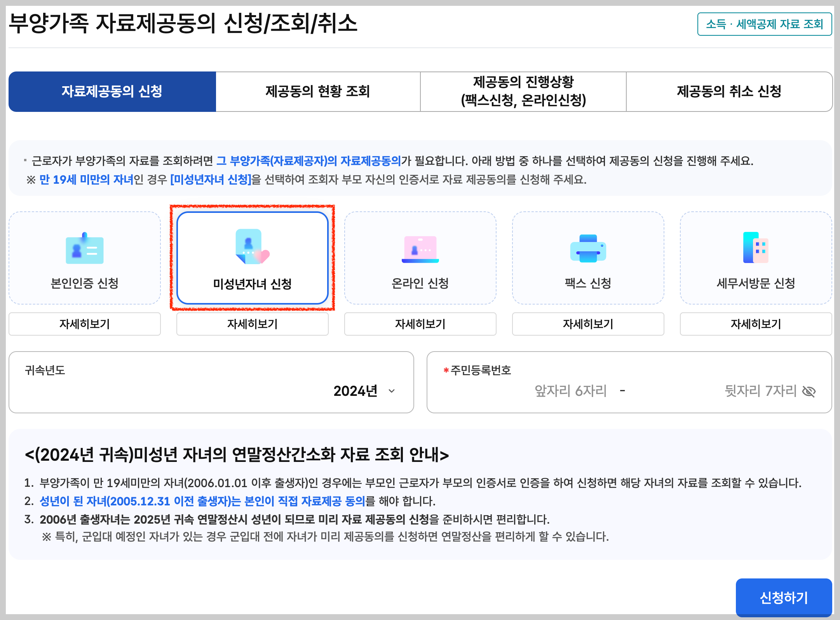Open the 제공동의 진행상황 tab
The width and height of the screenshot is (840, 620).
click(523, 92)
